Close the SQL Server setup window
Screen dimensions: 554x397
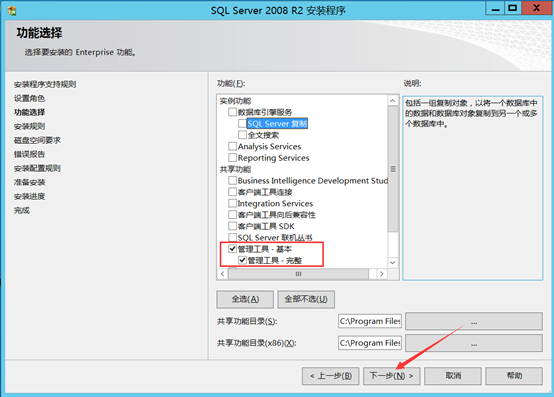(x=536, y=8)
